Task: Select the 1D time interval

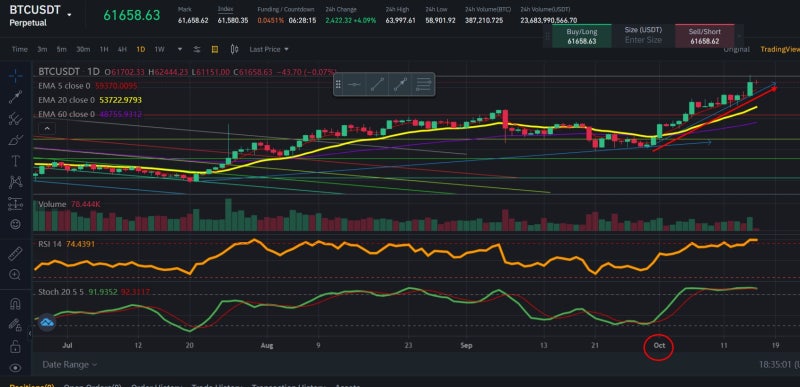Action: click(x=140, y=49)
